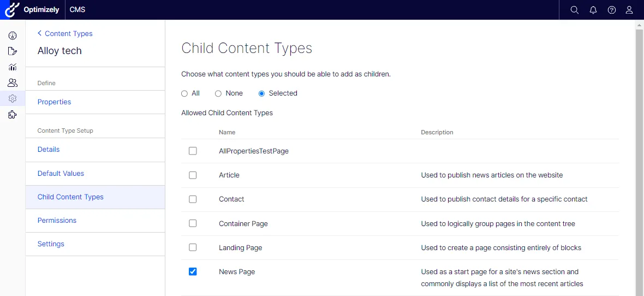Viewport: 644px width, 296px height.
Task: Click the AllPropertiesTestPage row name
Action: [254, 151]
